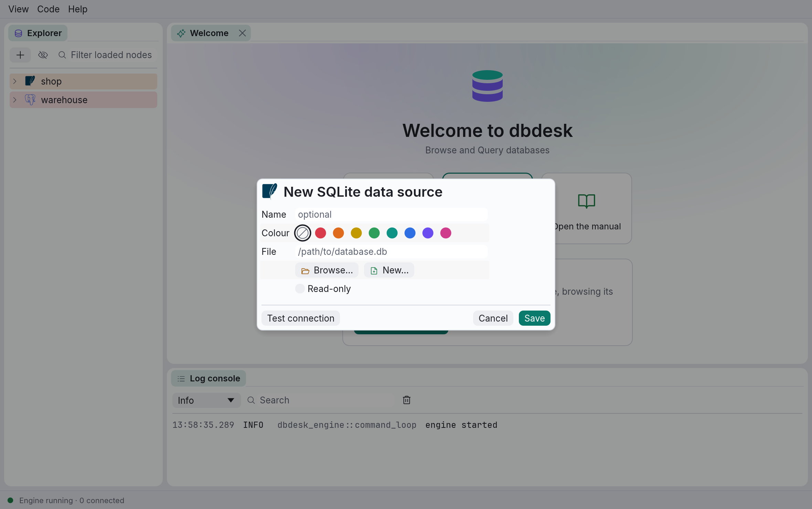This screenshot has height=509, width=812.
Task: Pick the yellow colour swatch
Action: point(356,233)
